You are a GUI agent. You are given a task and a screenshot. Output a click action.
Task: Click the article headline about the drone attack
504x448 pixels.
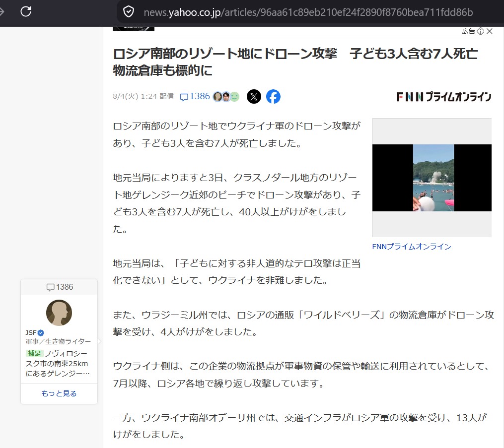tap(295, 62)
